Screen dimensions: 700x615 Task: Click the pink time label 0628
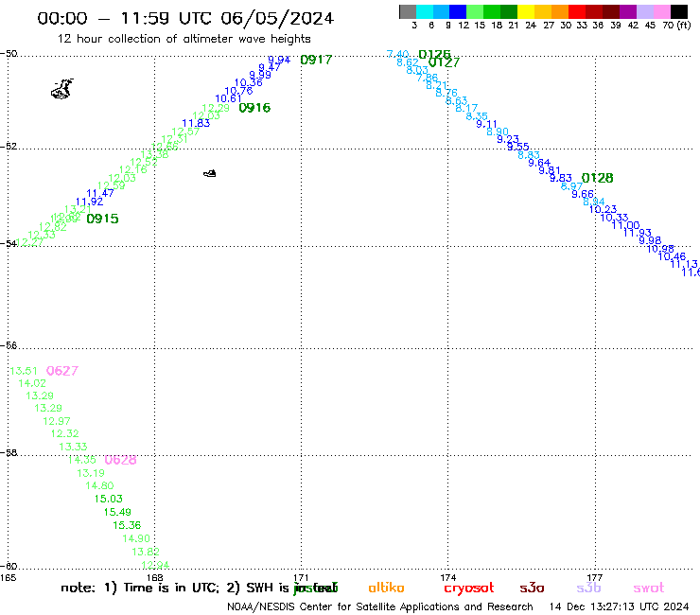(x=120, y=460)
